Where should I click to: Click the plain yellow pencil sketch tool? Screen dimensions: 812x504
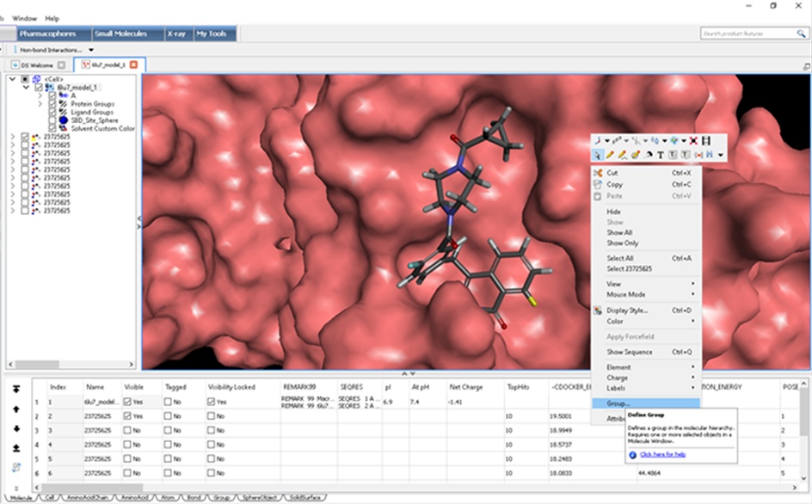(x=610, y=154)
